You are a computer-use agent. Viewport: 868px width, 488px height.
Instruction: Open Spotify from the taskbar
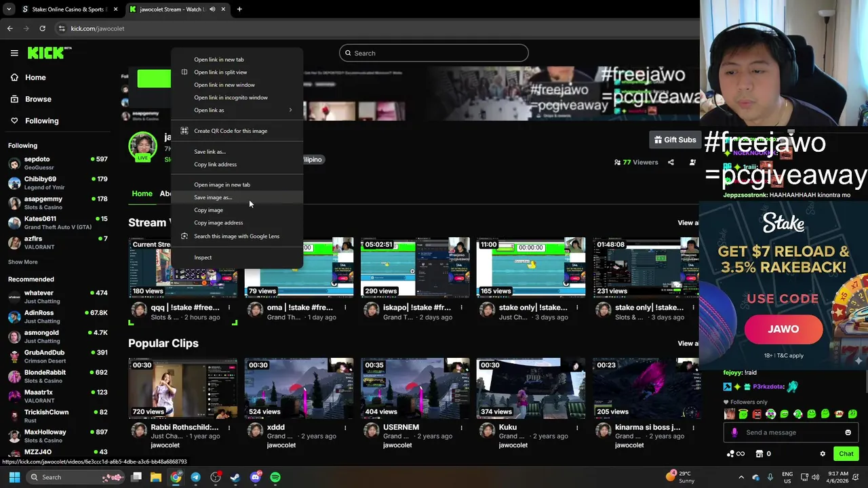[275, 477]
